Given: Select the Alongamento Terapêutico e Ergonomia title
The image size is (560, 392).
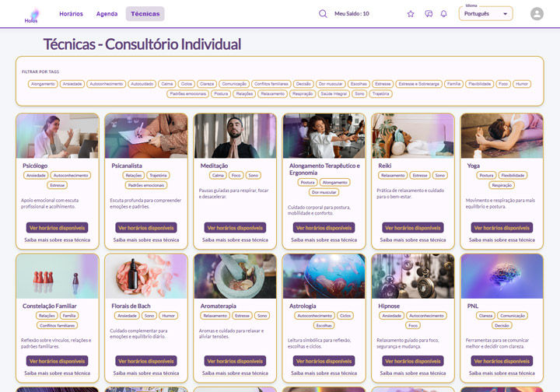Looking at the screenshot, I should coord(324,170).
